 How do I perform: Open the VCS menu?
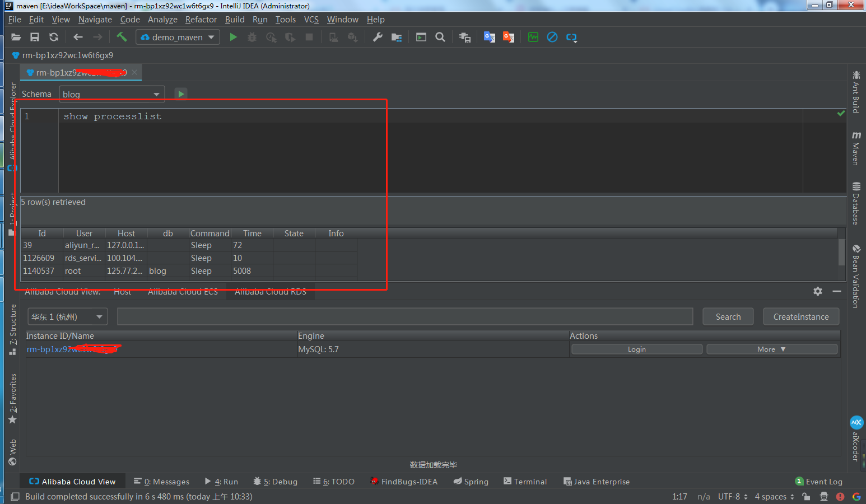pyautogui.click(x=311, y=20)
